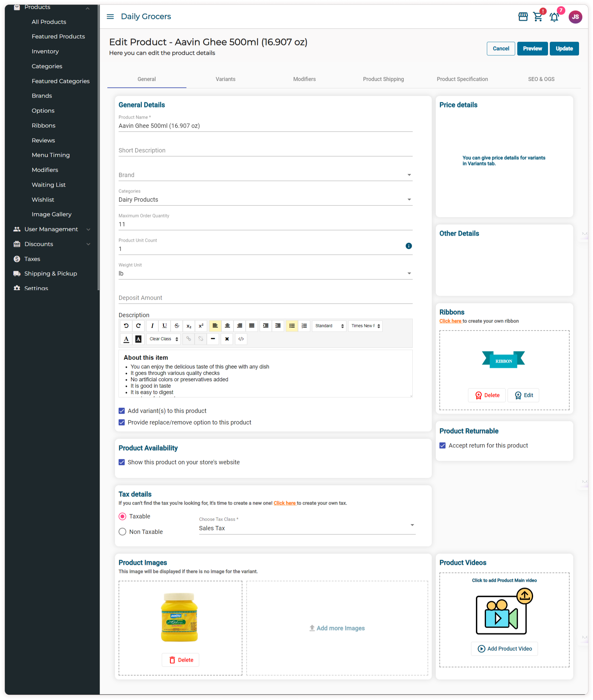
Task: Uncheck Add variant(s) to this product
Action: (122, 411)
